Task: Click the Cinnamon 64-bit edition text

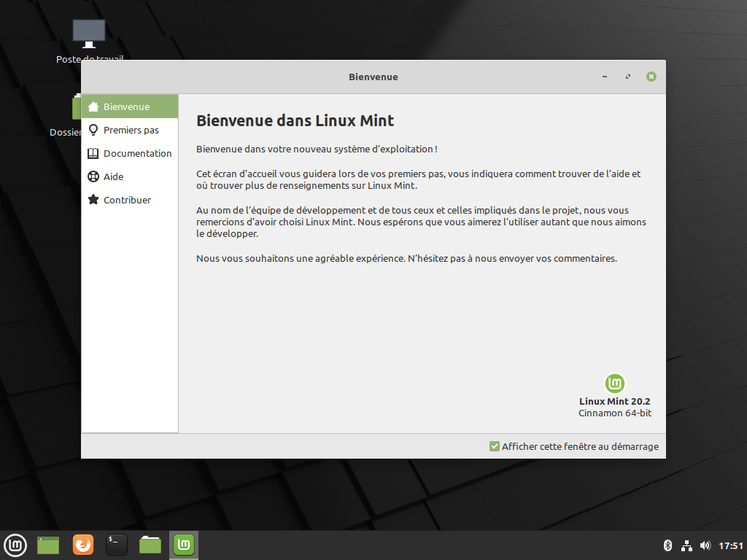Action: coord(614,413)
